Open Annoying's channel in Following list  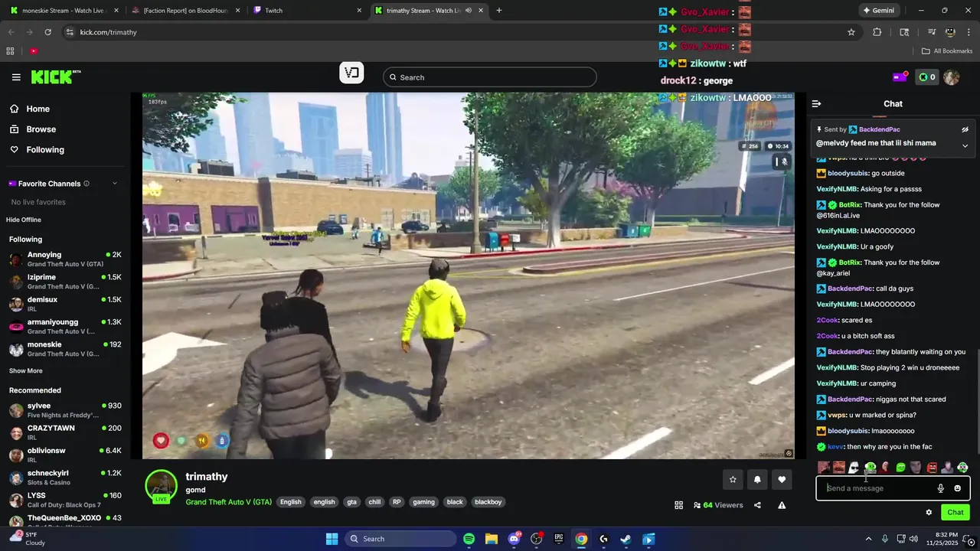tap(65, 259)
